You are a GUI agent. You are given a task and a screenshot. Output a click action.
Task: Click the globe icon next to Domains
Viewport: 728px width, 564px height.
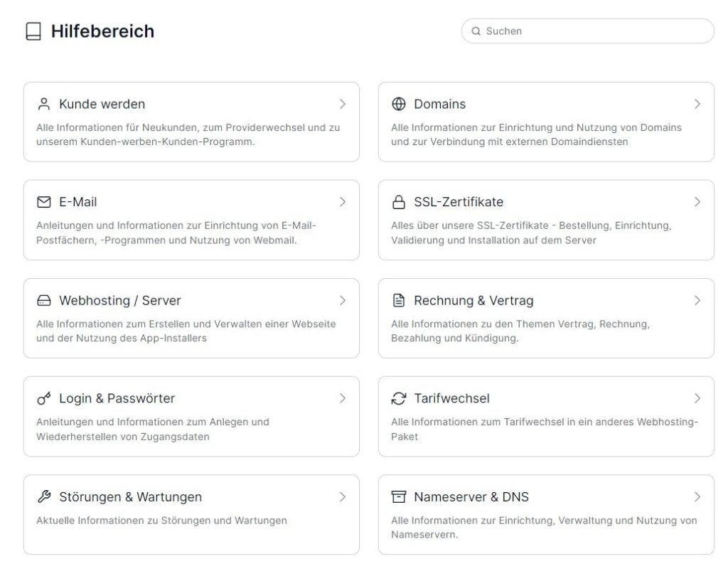[398, 104]
